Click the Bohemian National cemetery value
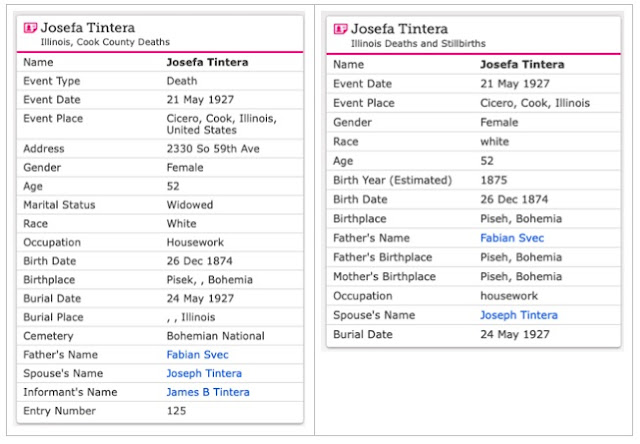The height and width of the screenshot is (444, 640). coord(215,336)
